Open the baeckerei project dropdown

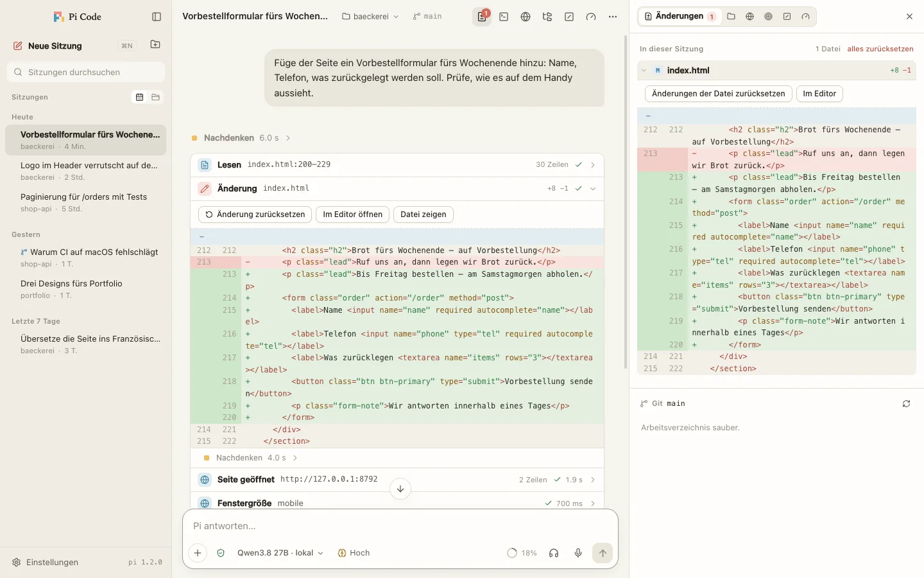370,17
